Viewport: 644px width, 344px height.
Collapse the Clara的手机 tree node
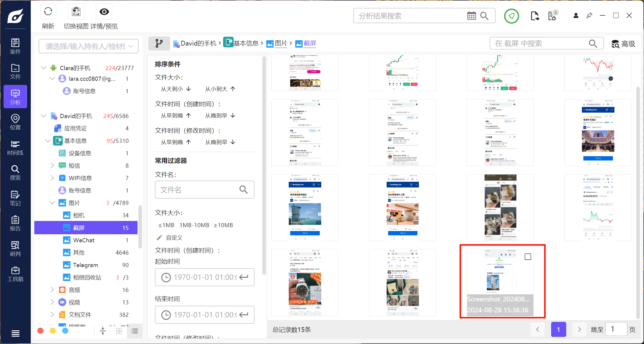point(43,68)
